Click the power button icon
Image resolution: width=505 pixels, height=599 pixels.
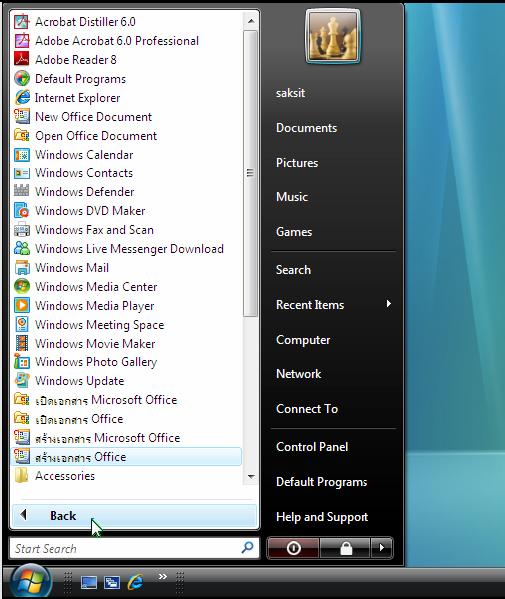(293, 548)
